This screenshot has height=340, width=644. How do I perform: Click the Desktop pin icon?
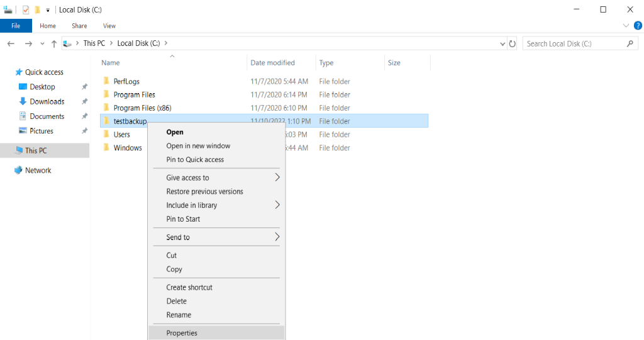85,87
